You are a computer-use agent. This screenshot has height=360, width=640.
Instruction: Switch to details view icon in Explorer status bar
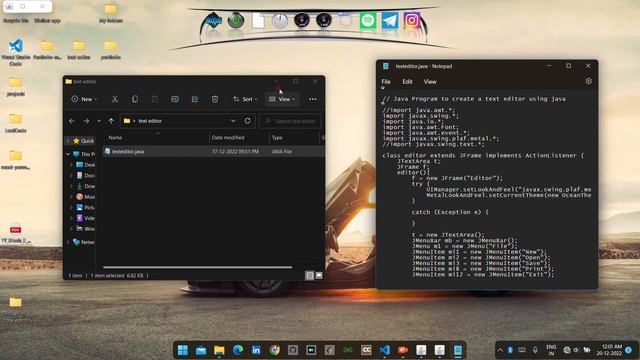point(310,276)
